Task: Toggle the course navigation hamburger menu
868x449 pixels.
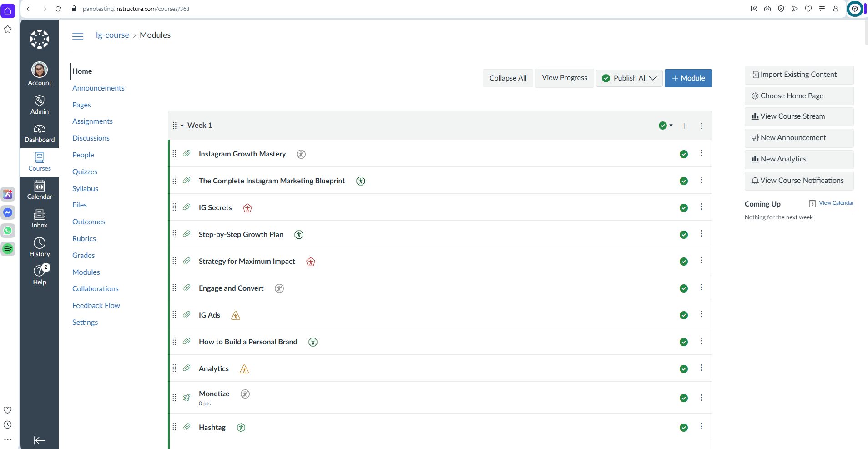Action: tap(78, 36)
